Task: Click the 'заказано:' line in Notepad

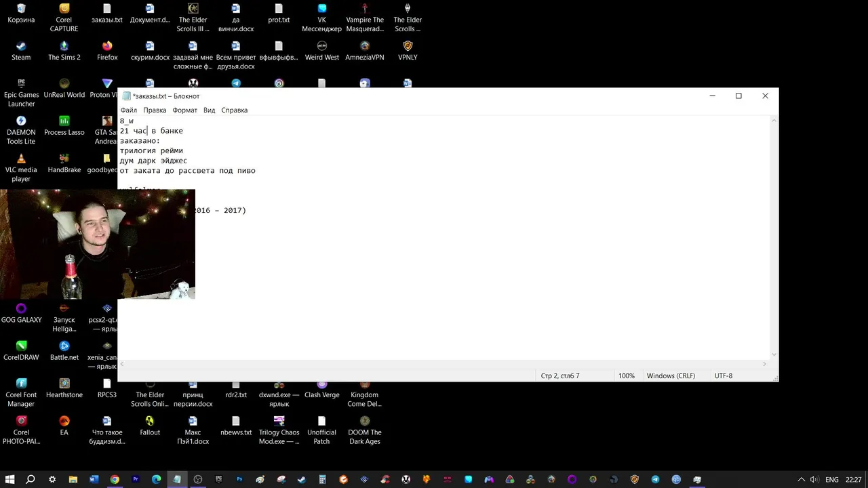Action: click(x=140, y=141)
